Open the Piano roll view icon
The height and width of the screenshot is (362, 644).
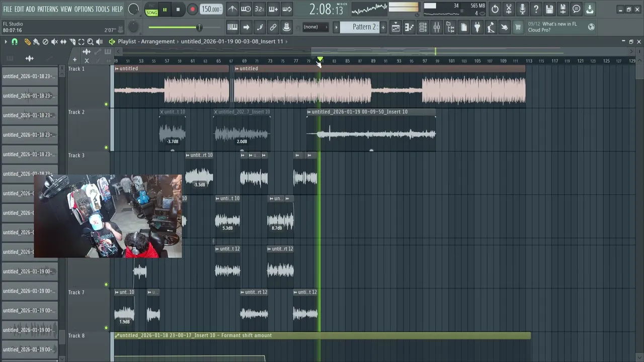tap(410, 27)
